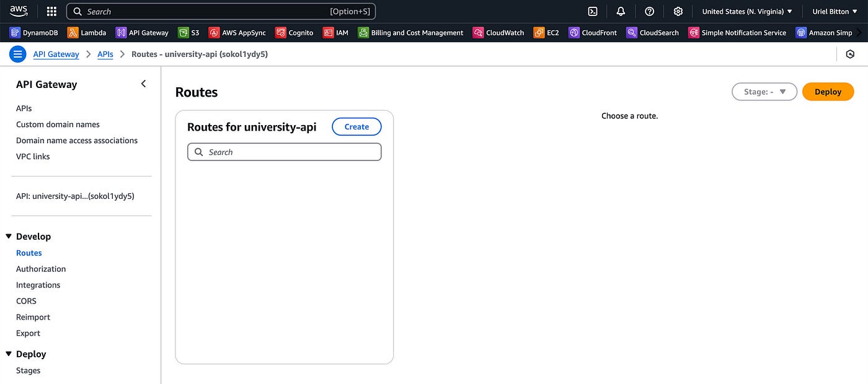This screenshot has width=868, height=384.
Task: Collapse the Deploy section triangle
Action: pos(9,354)
